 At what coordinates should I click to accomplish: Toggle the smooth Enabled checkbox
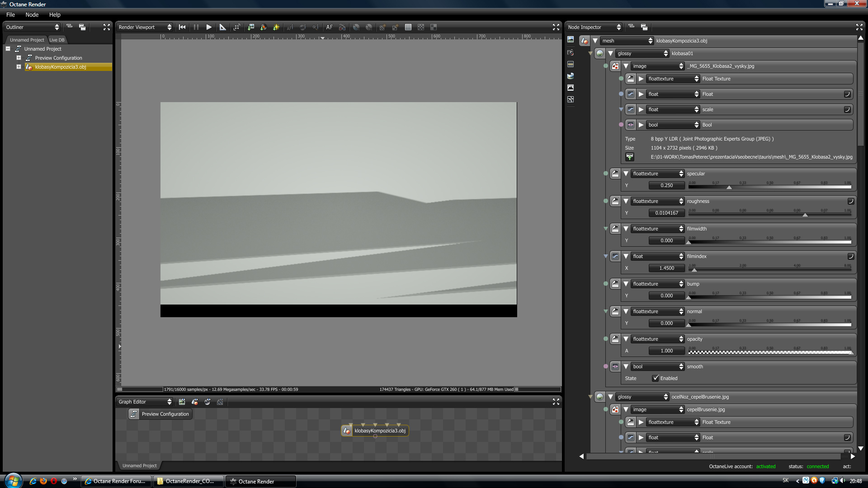click(x=656, y=378)
